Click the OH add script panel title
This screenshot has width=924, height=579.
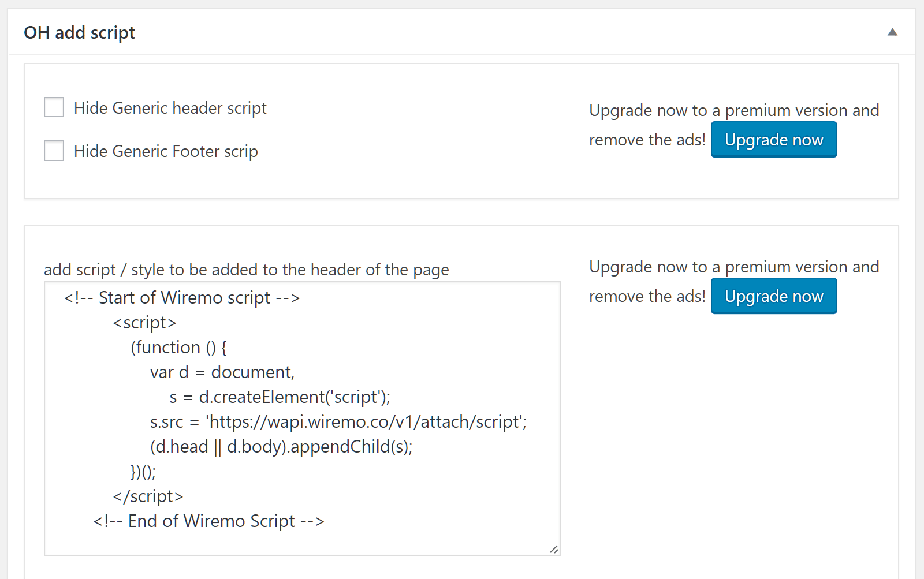click(79, 32)
